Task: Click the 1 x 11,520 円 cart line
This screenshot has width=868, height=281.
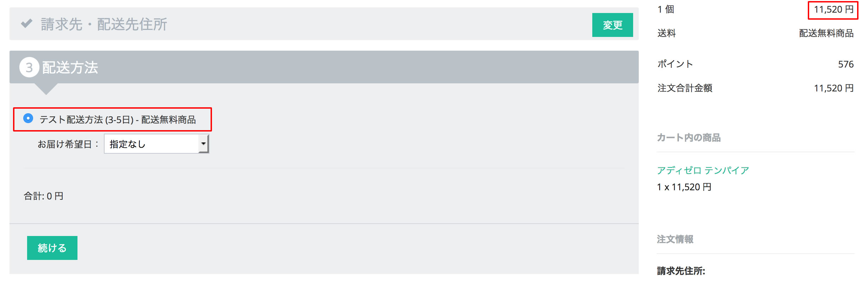Action: coord(684,187)
